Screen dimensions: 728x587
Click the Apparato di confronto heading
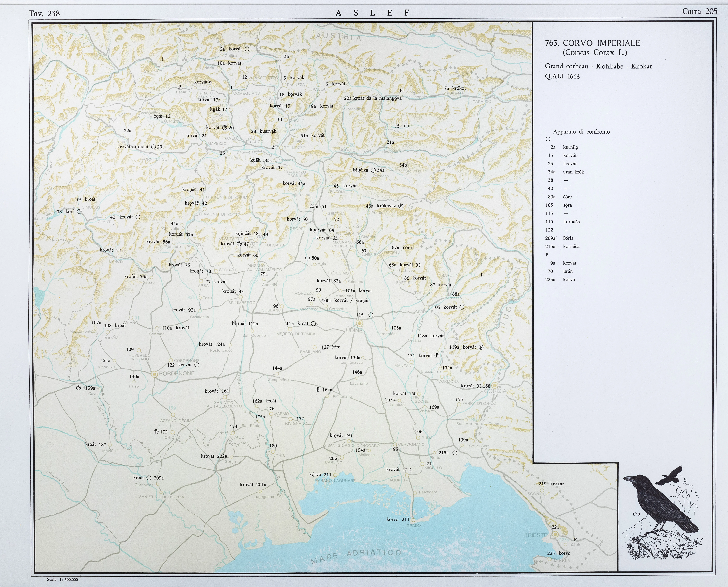(581, 132)
